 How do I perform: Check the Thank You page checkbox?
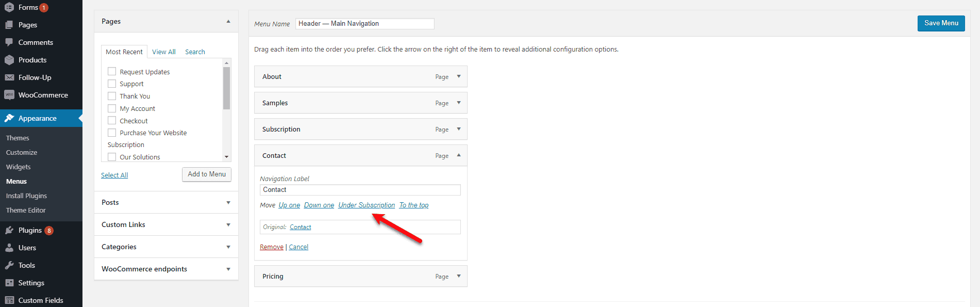tap(112, 95)
